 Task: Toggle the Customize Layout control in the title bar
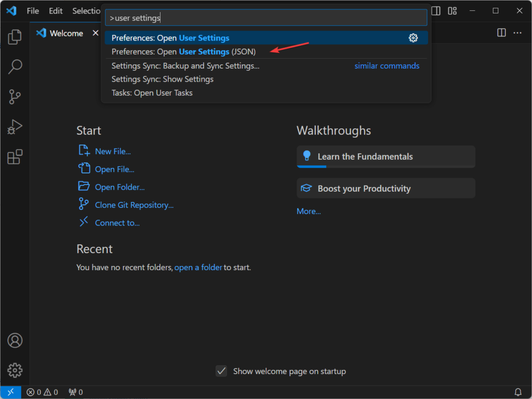(x=452, y=10)
